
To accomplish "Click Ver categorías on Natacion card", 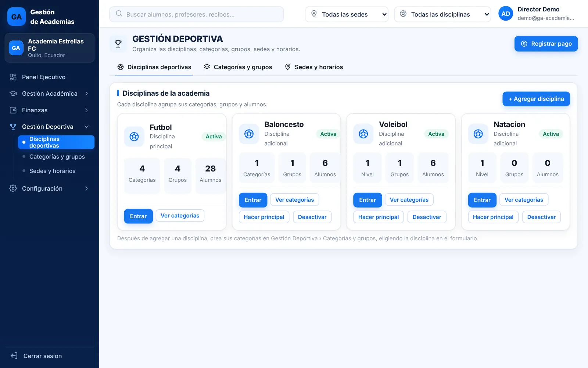I will pos(524,199).
